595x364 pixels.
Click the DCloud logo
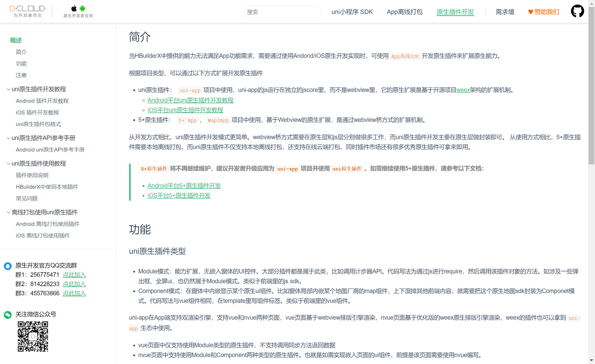pyautogui.click(x=28, y=11)
